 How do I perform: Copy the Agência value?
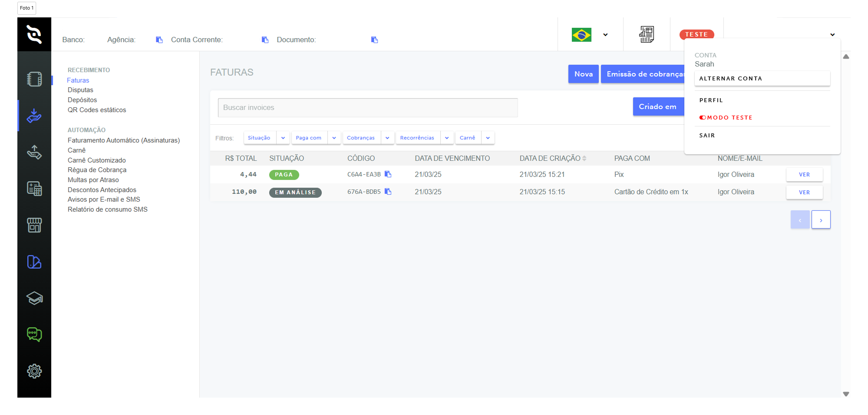coord(159,40)
